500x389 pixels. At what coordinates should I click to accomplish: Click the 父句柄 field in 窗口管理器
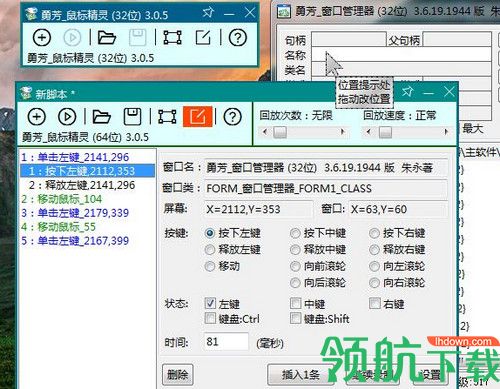coord(457,40)
